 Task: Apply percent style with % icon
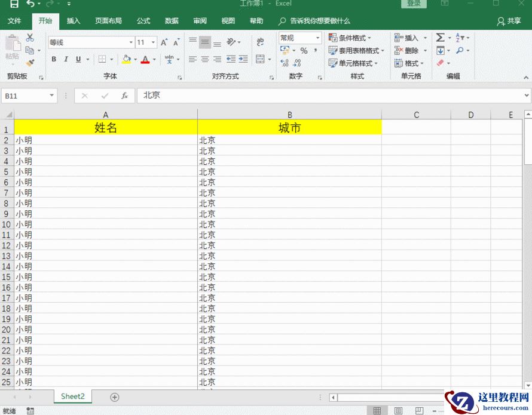(304, 51)
